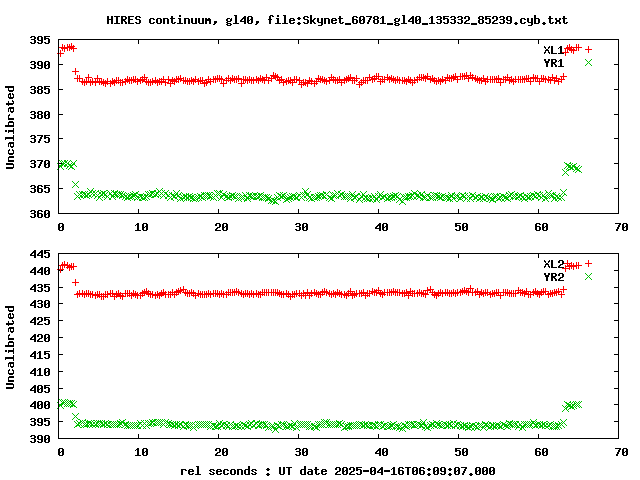The image size is (640, 480).
Task: Click the 395 tick label on top plot y-axis
Action: tap(40, 40)
